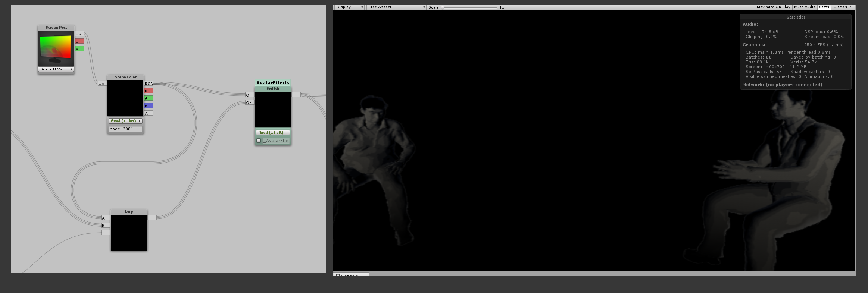Image resolution: width=868 pixels, height=293 pixels.
Task: Click the node_2081 name field
Action: 125,129
